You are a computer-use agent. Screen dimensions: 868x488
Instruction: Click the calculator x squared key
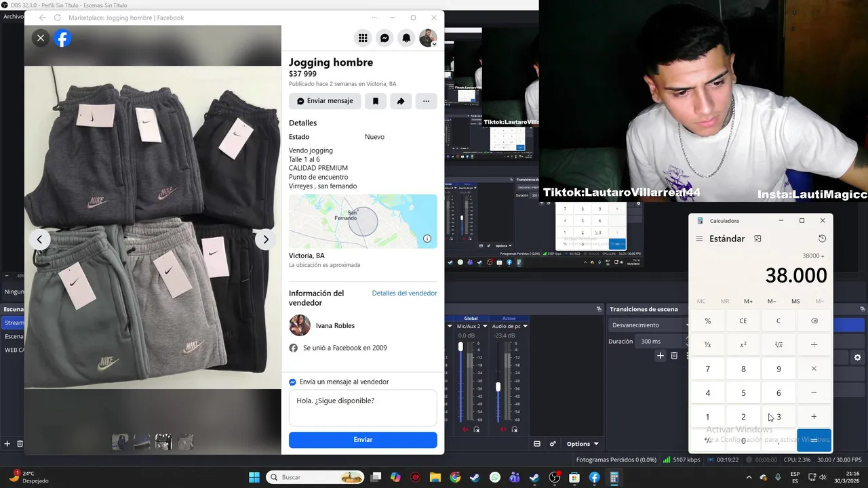[x=743, y=344]
